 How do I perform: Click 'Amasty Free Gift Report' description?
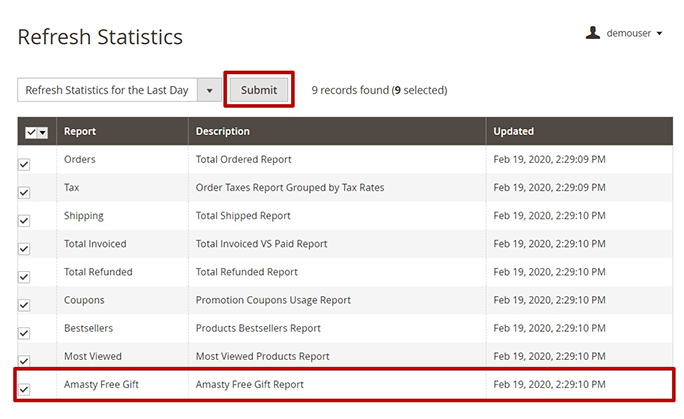point(250,384)
